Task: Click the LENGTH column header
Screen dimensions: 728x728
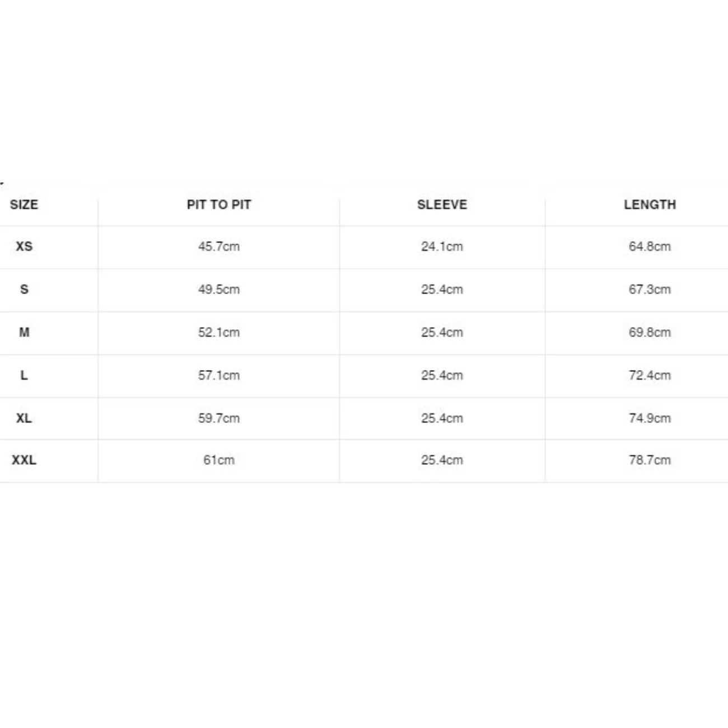Action: tap(650, 204)
